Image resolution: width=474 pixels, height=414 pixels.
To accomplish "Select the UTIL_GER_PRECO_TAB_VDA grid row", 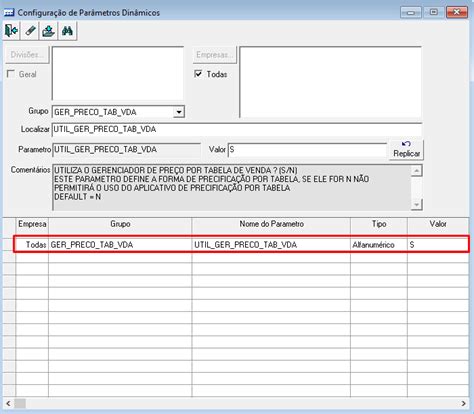I will 242,244.
